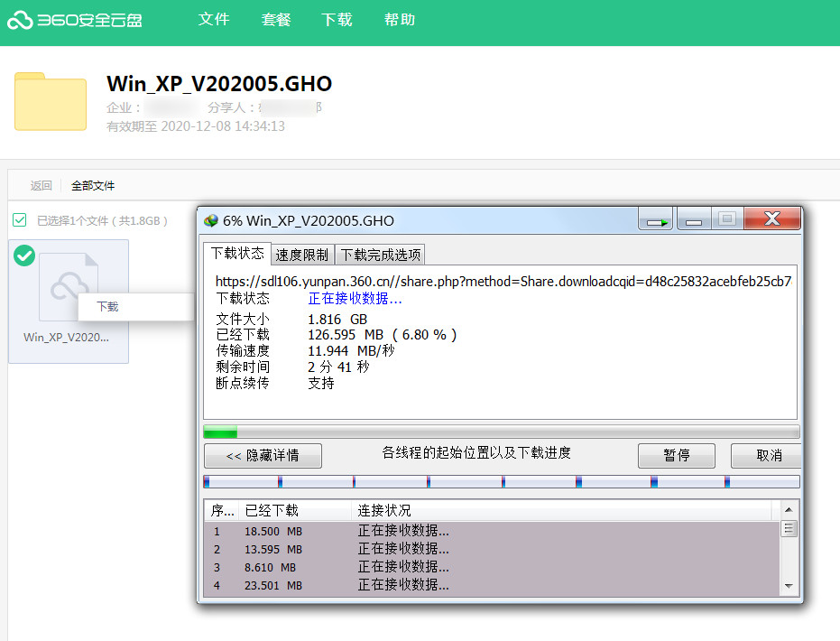Viewport: 840px width, 641px height.
Task: Click the 已经下载 column header
Action: pos(295,511)
